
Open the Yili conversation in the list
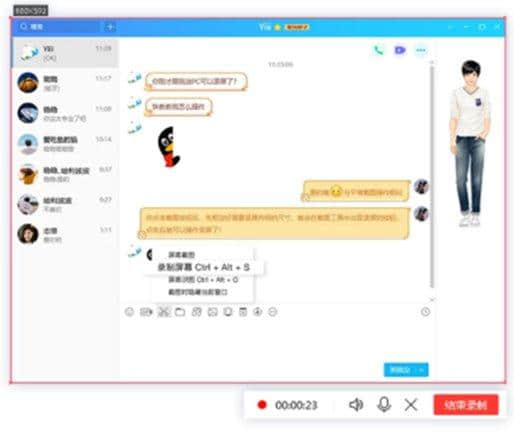click(x=65, y=53)
